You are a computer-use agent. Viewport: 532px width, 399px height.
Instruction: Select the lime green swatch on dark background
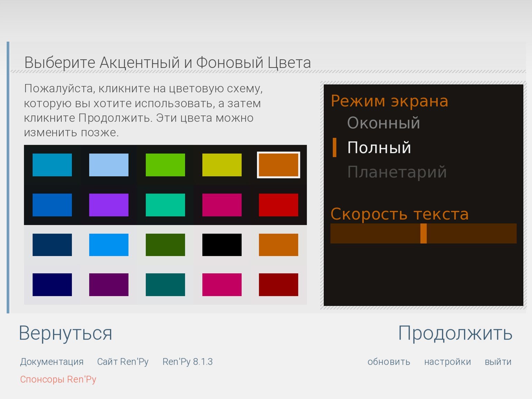(x=165, y=165)
